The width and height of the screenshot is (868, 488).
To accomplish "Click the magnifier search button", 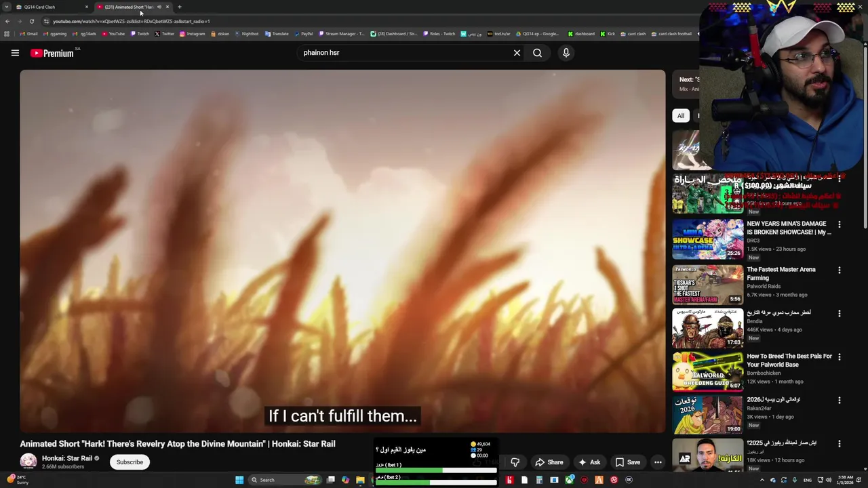I will pyautogui.click(x=537, y=53).
